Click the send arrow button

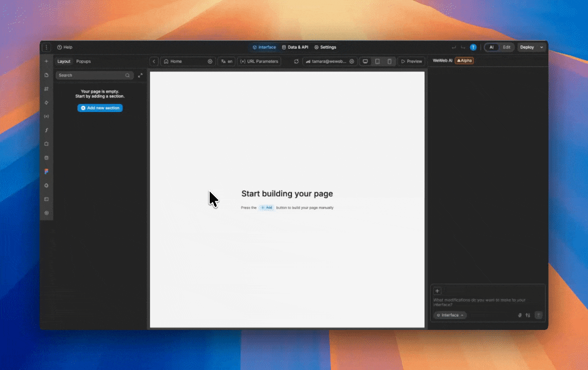point(539,315)
